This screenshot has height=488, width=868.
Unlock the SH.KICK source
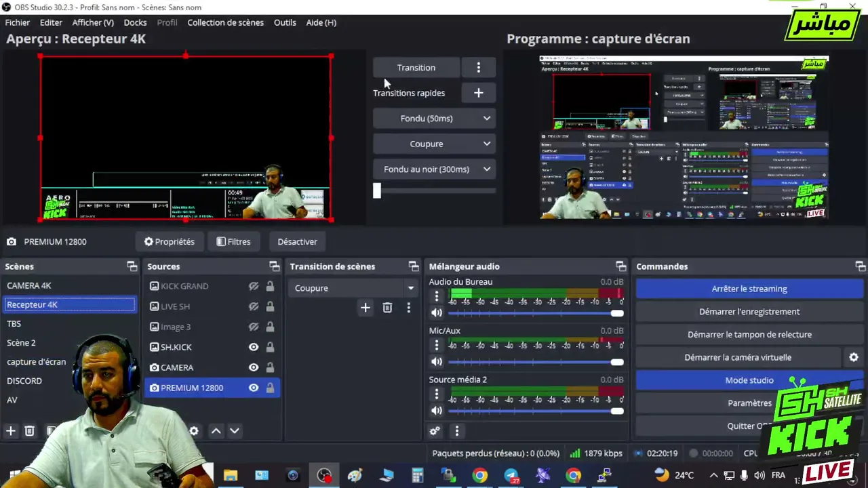pos(270,347)
